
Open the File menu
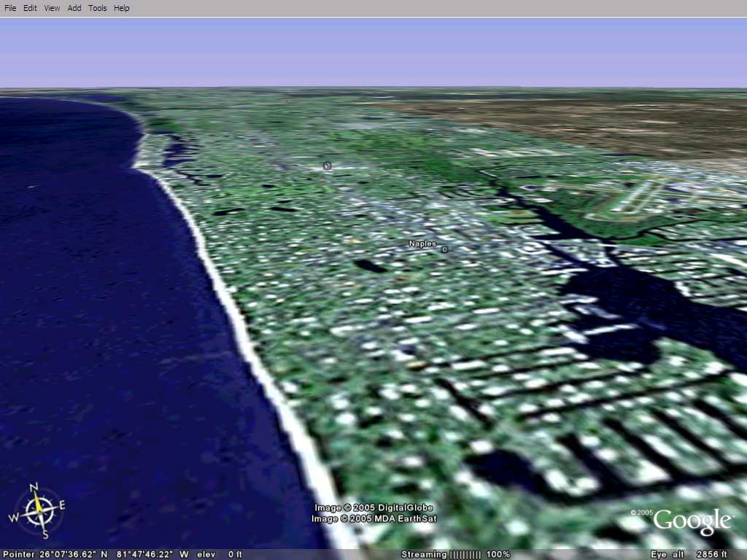(10, 8)
